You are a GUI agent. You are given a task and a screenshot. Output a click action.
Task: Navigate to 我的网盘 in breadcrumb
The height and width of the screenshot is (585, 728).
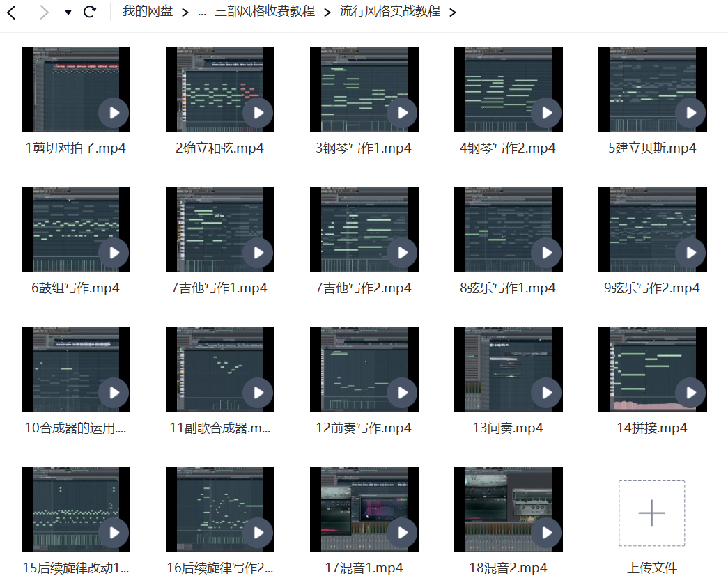(x=148, y=11)
